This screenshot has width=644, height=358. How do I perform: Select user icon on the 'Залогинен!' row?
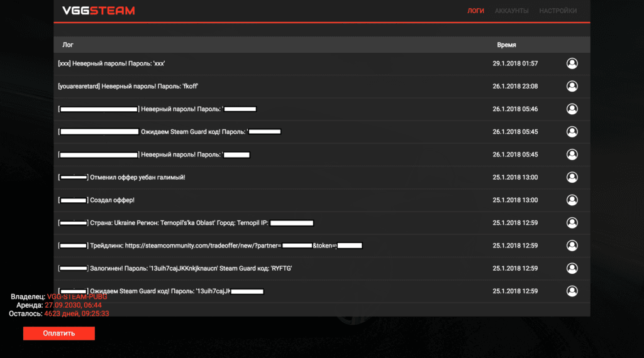pyautogui.click(x=572, y=268)
